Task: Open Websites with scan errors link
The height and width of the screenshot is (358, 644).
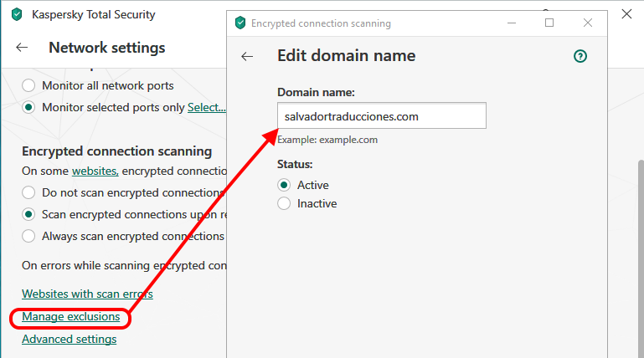Action: point(87,294)
